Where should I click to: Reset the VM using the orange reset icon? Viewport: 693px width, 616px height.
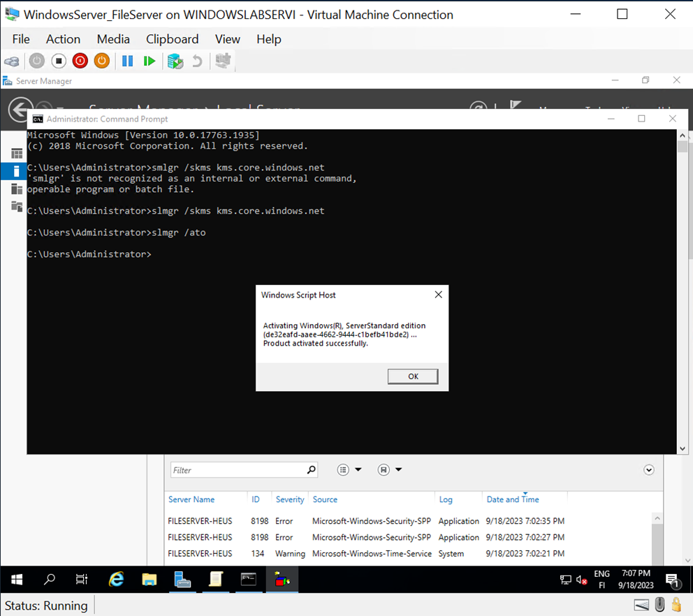(x=101, y=61)
